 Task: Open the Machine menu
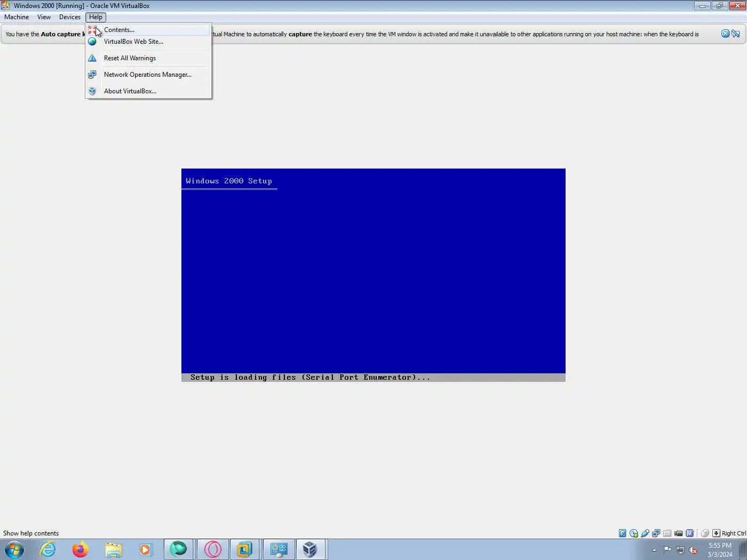17,17
